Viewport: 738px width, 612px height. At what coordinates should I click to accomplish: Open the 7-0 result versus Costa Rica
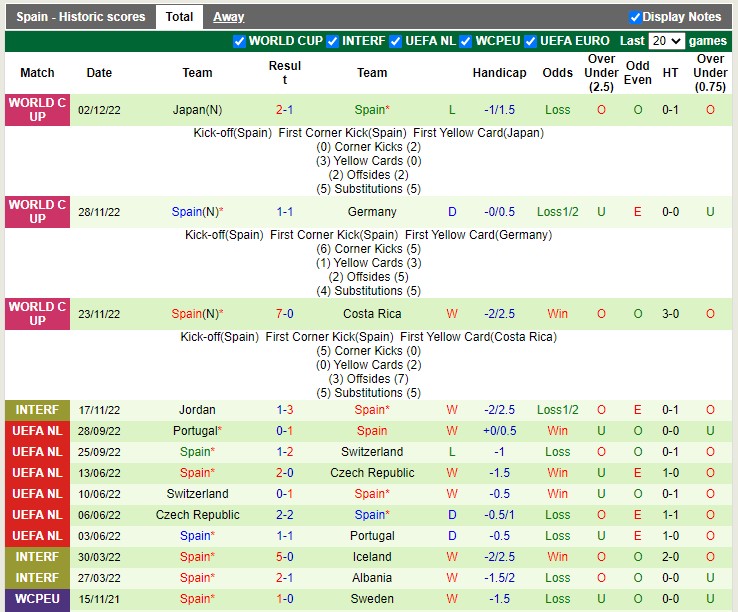(284, 314)
